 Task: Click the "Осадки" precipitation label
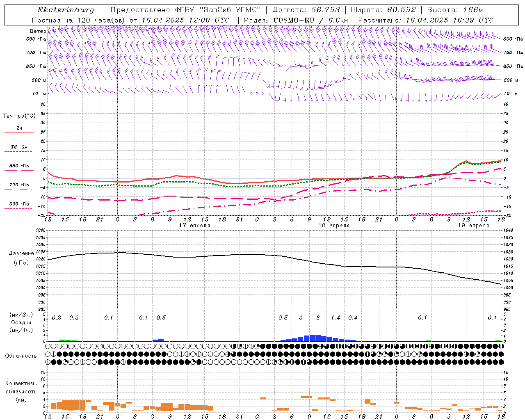coord(21,322)
